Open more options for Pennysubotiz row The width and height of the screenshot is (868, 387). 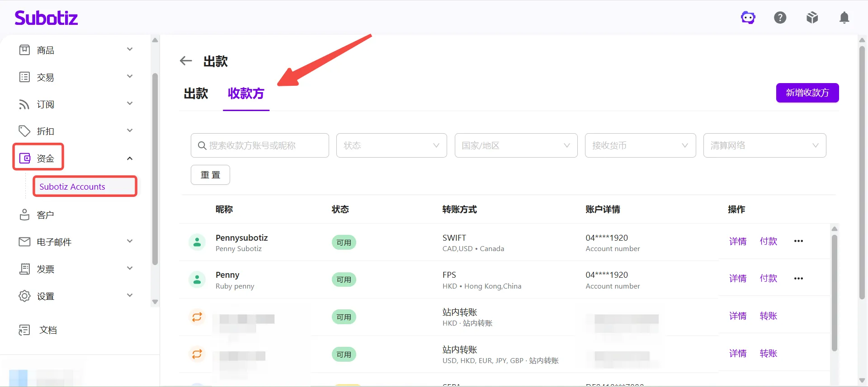tap(799, 241)
